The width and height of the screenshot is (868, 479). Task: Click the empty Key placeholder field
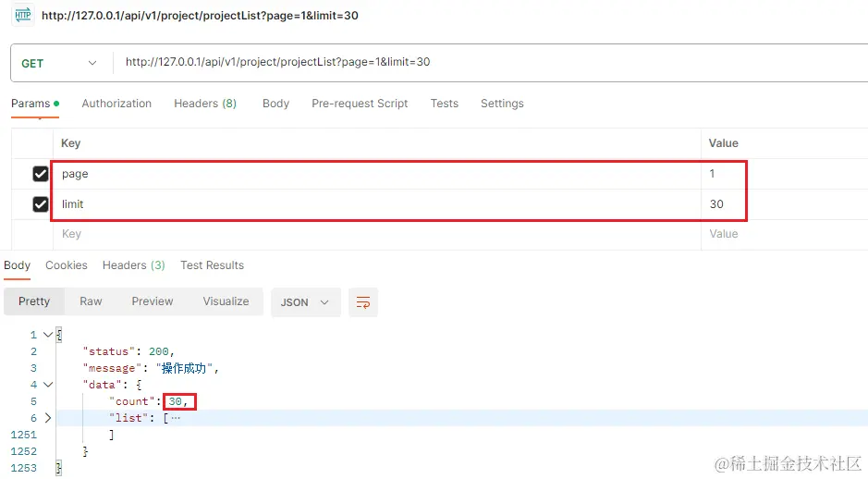(376, 234)
